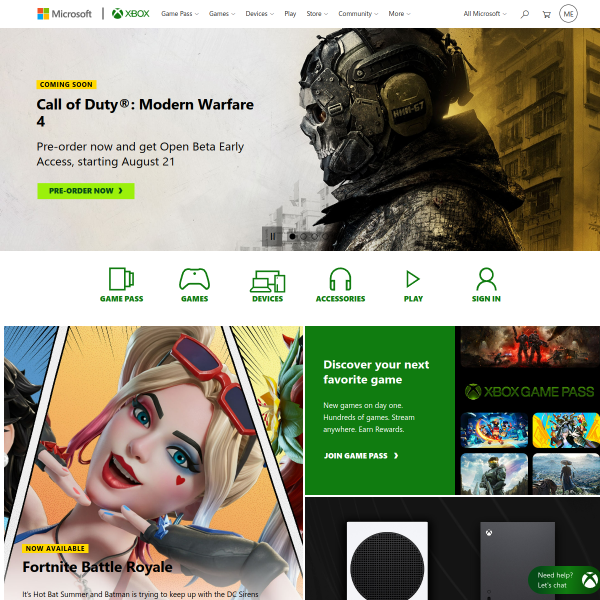
Task: Expand the Games nav dropdown
Action: point(222,14)
